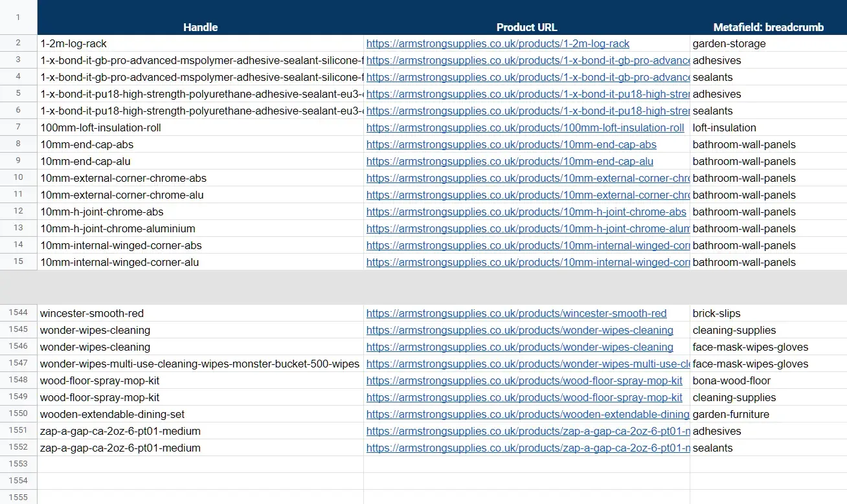This screenshot has width=847, height=504.
Task: Select the 1-2m-log-rack handle cell
Action: tap(200, 43)
